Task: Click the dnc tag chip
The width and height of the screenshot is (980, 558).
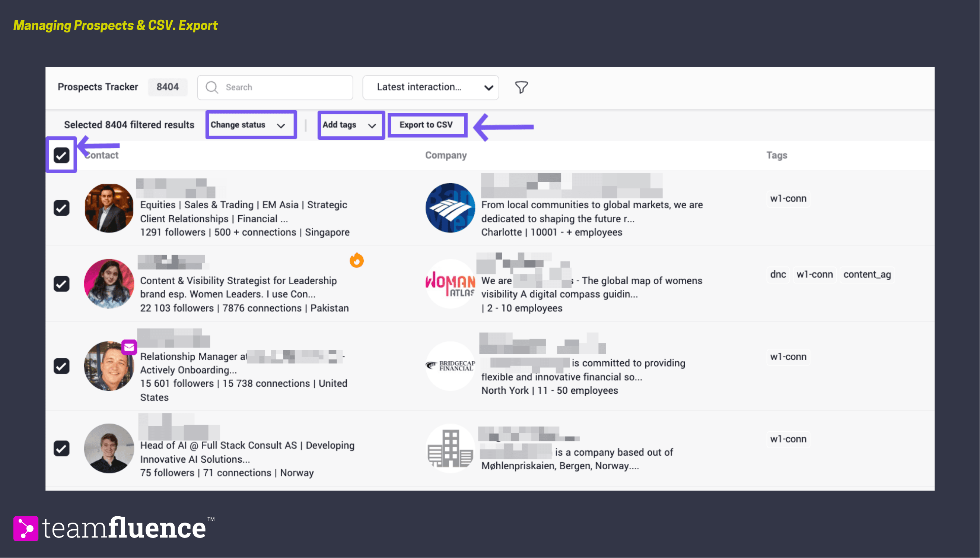Action: [x=778, y=275]
